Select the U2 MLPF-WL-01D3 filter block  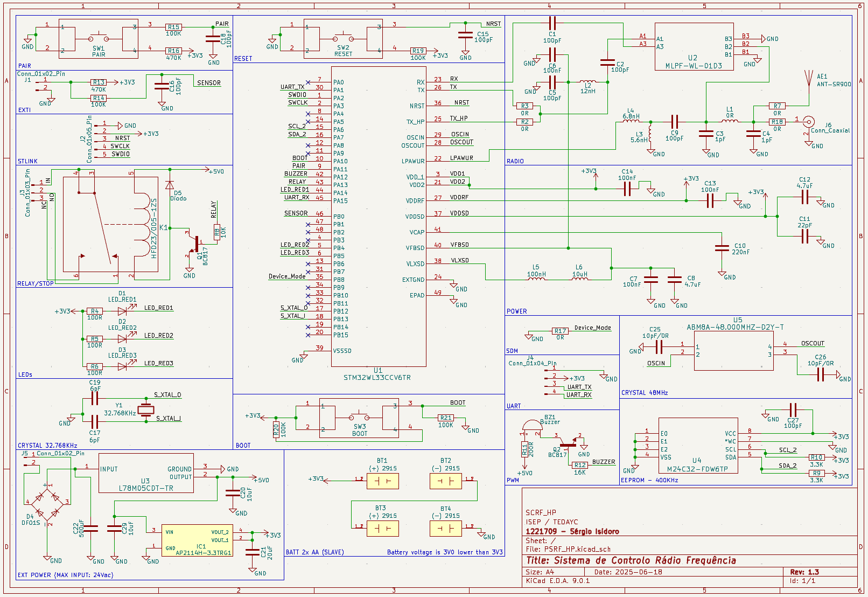click(694, 46)
